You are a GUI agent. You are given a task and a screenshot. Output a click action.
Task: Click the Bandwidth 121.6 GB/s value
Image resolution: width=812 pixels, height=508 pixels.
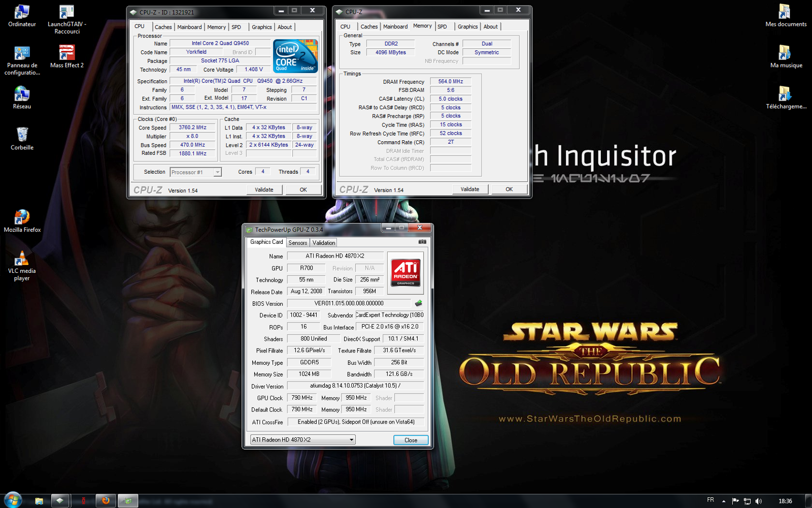pyautogui.click(x=399, y=374)
